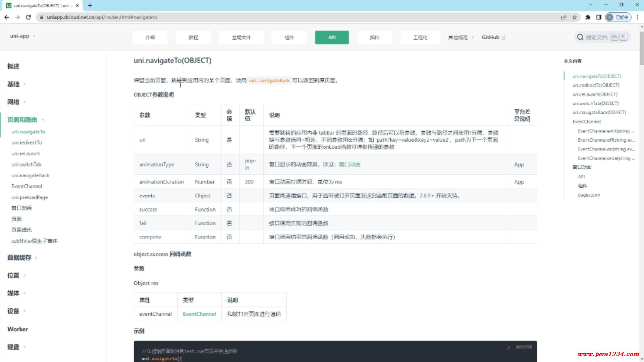644x362 pixels.
Task: Open the 组件 navigation tab
Action: click(289, 37)
